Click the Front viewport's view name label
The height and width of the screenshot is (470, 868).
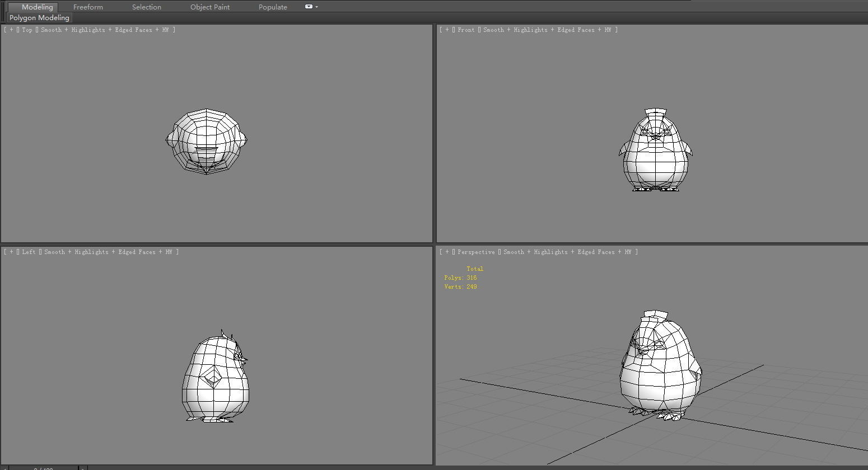[466, 30]
